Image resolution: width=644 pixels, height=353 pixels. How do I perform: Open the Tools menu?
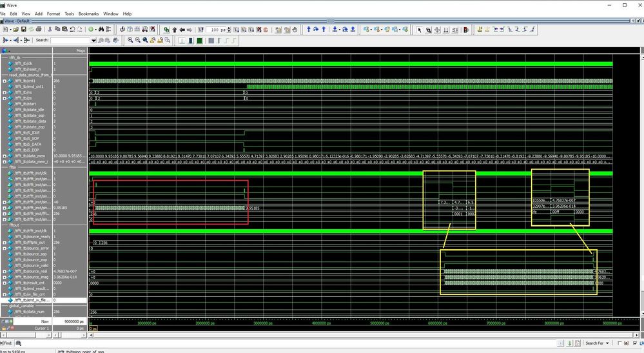tap(69, 13)
